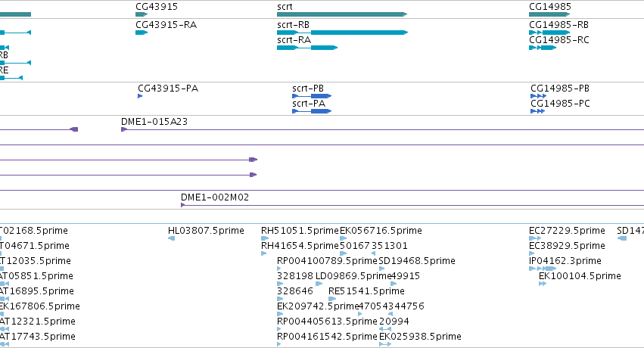Click the IP04162.3prime EST label
The height and width of the screenshot is (348, 644).
pos(565,261)
